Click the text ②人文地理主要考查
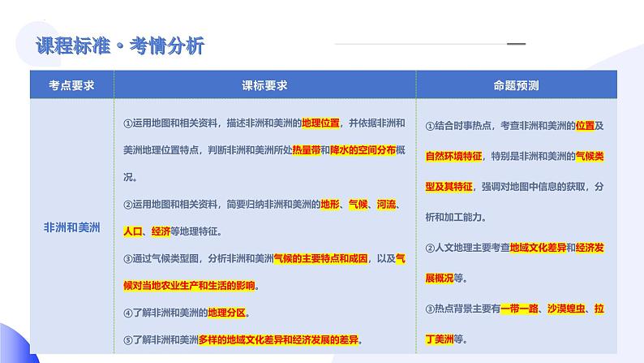 point(467,248)
